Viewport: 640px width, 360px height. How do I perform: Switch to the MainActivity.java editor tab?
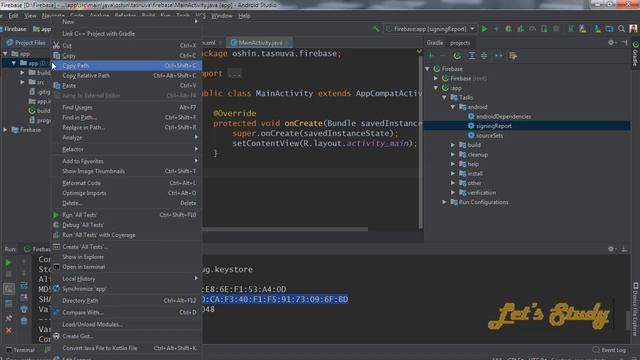260,42
